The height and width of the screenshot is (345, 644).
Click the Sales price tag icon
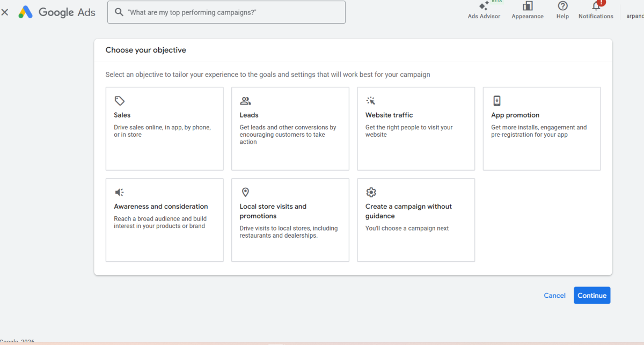tap(119, 101)
